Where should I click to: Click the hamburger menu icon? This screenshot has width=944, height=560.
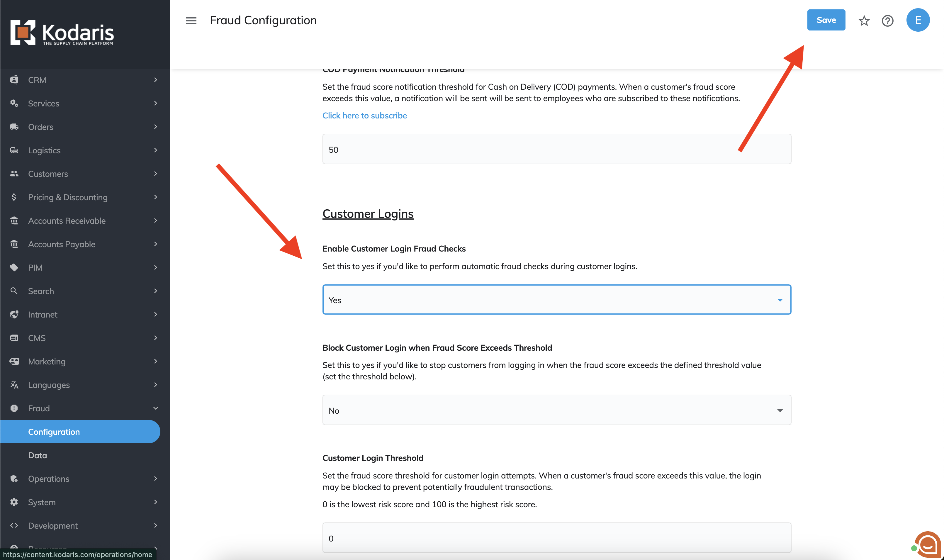pyautogui.click(x=191, y=21)
